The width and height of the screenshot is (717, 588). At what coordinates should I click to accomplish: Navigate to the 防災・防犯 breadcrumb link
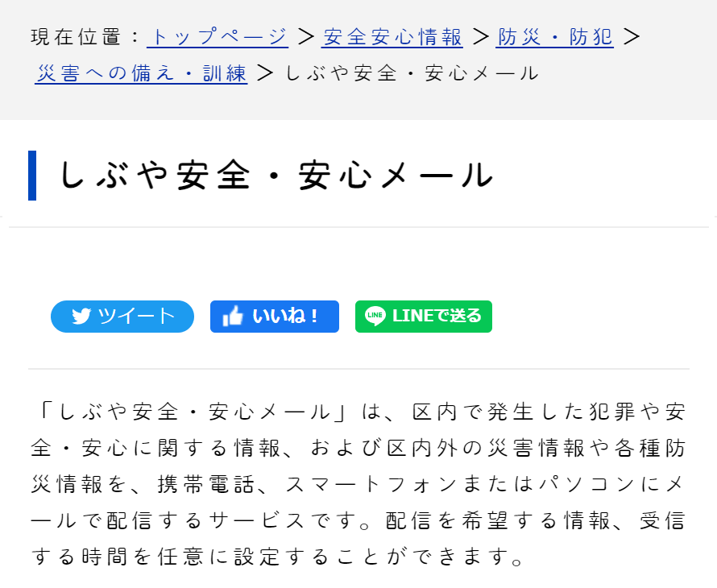click(x=555, y=37)
